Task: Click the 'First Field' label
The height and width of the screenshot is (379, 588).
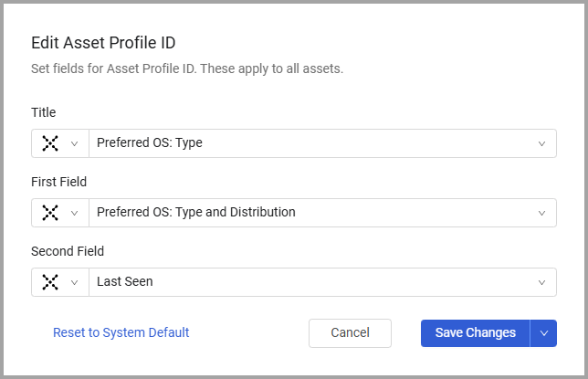Action: (58, 182)
